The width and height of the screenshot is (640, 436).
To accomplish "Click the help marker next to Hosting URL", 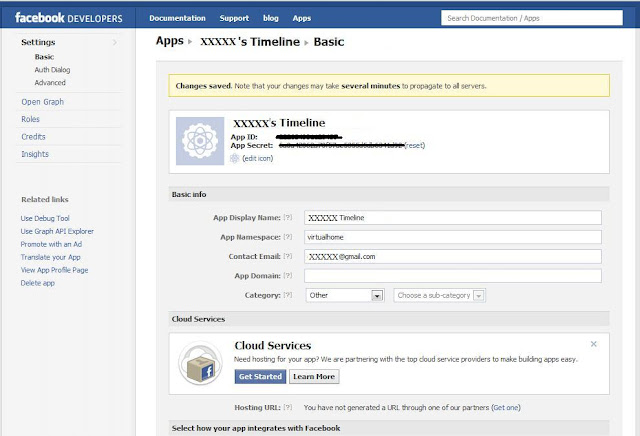I will (288, 407).
